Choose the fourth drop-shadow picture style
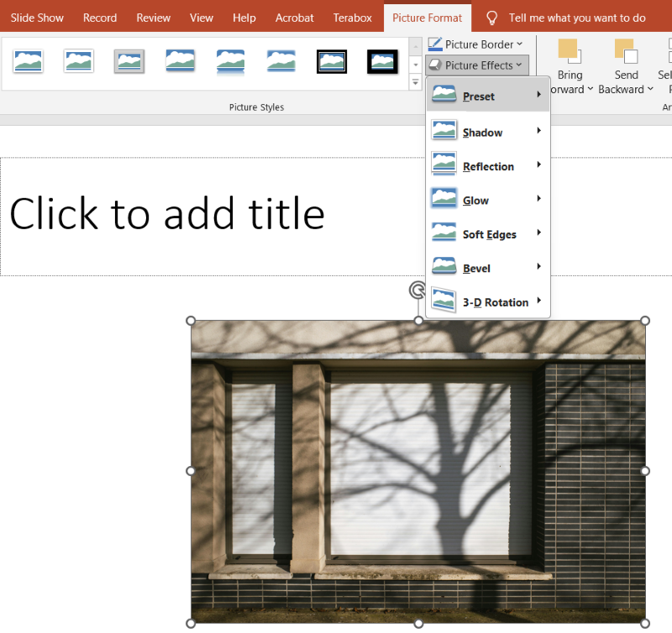672x633 pixels. click(x=180, y=61)
